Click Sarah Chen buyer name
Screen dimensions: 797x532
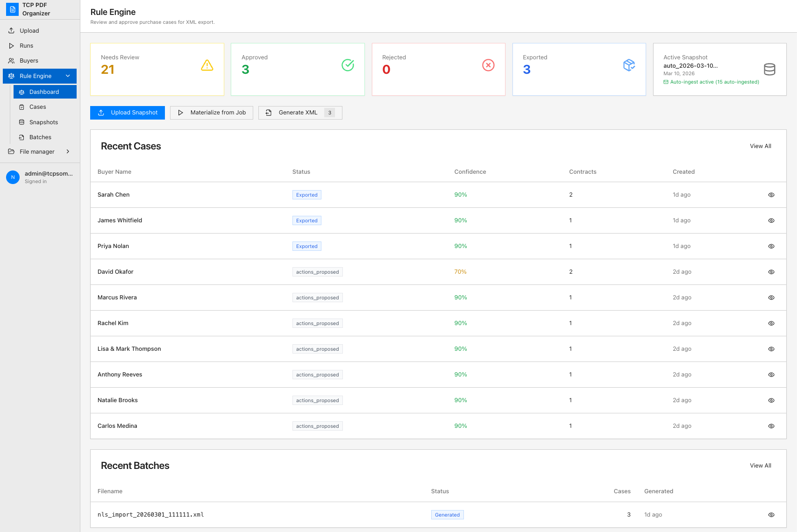(x=114, y=195)
